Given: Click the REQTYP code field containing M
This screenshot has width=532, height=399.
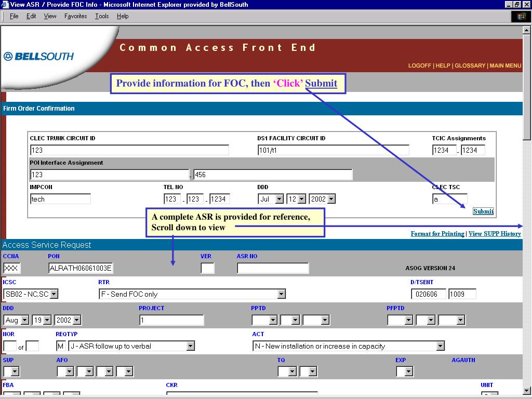Looking at the screenshot, I should pos(61,346).
